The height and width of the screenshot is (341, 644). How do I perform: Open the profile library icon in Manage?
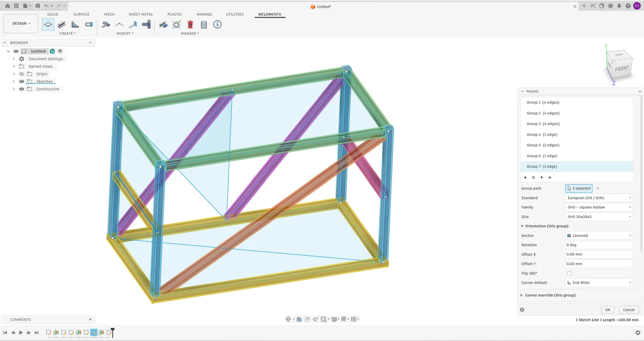163,25
